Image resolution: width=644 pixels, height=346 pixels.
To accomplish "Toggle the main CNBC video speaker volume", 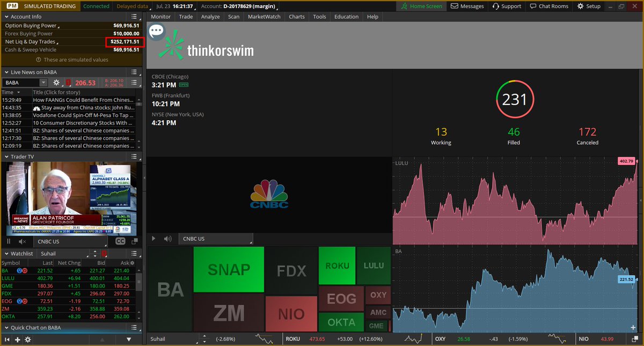I will 168,239.
